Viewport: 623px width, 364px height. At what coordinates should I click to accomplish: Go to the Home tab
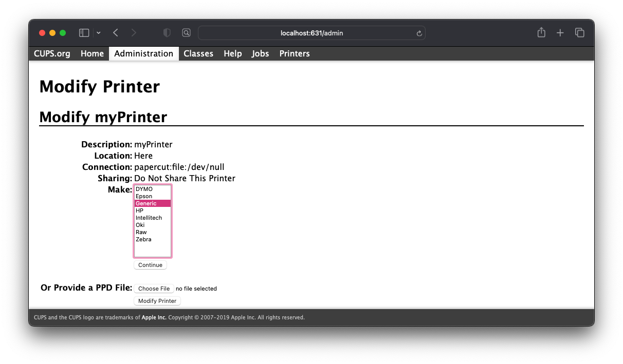click(92, 53)
